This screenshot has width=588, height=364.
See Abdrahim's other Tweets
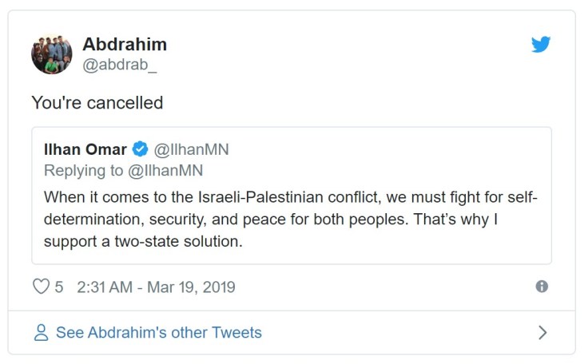coord(158,332)
